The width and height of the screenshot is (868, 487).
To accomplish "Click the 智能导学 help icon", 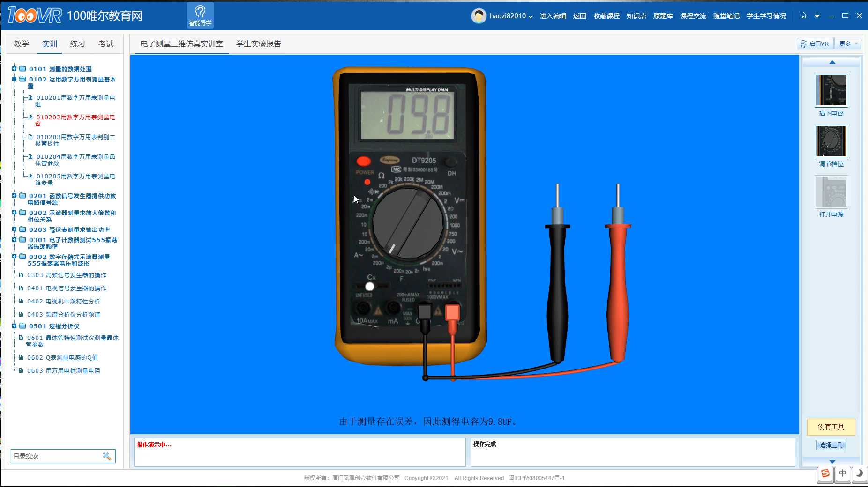I will pos(200,15).
